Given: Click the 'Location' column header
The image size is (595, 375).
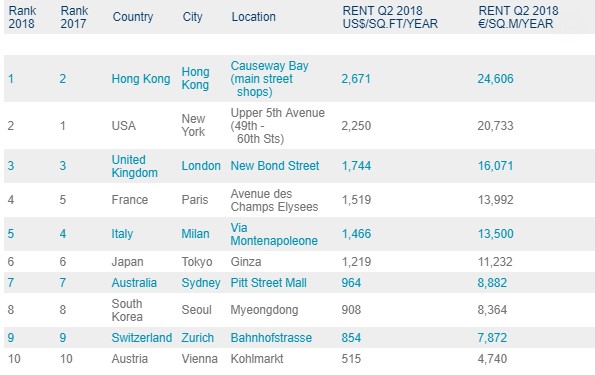Looking at the screenshot, I should click(x=253, y=17).
